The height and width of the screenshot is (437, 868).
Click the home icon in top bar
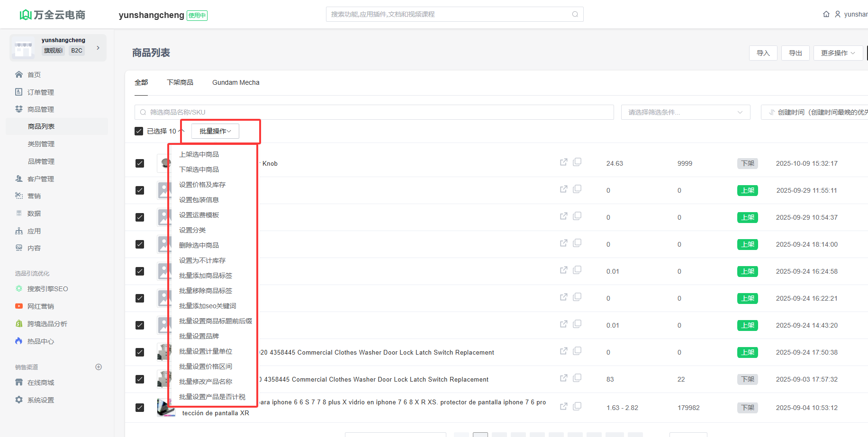pos(826,14)
